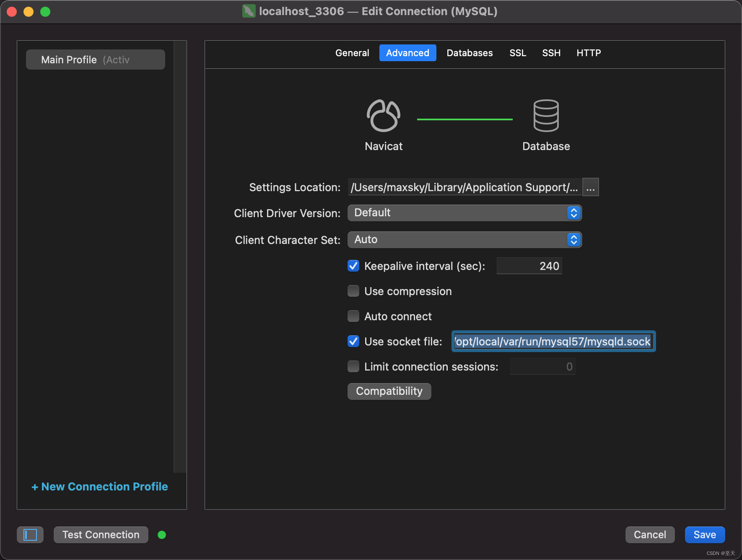This screenshot has width=742, height=560.
Task: Enable Auto connect
Action: pos(353,316)
